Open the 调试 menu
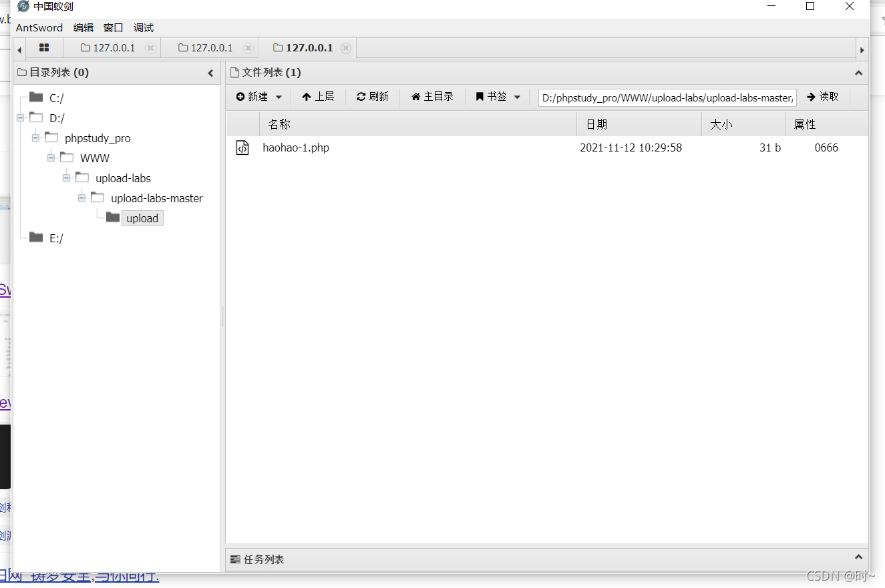 click(x=144, y=28)
